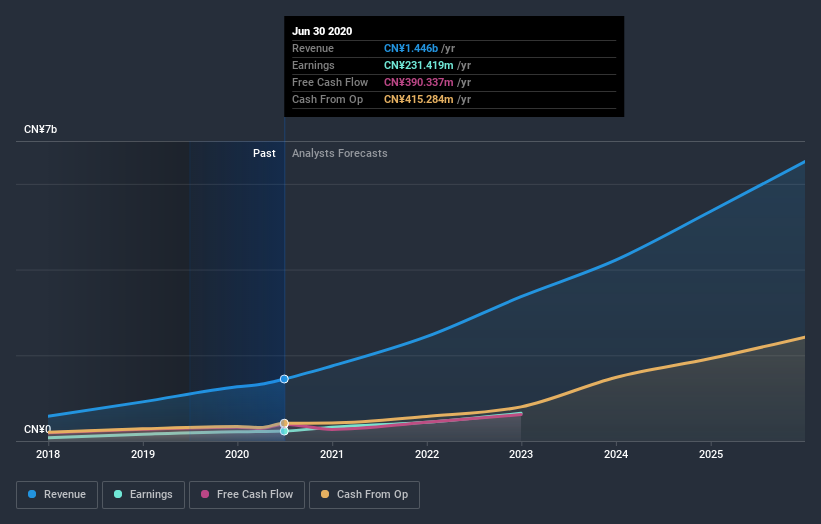Click the Earnings row label in tooltip
Viewport: 821px width, 524px height.
313,65
